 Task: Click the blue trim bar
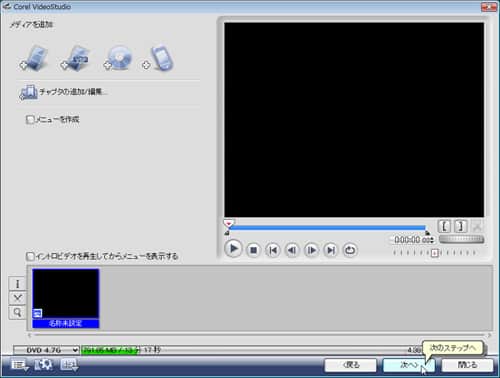(327, 228)
